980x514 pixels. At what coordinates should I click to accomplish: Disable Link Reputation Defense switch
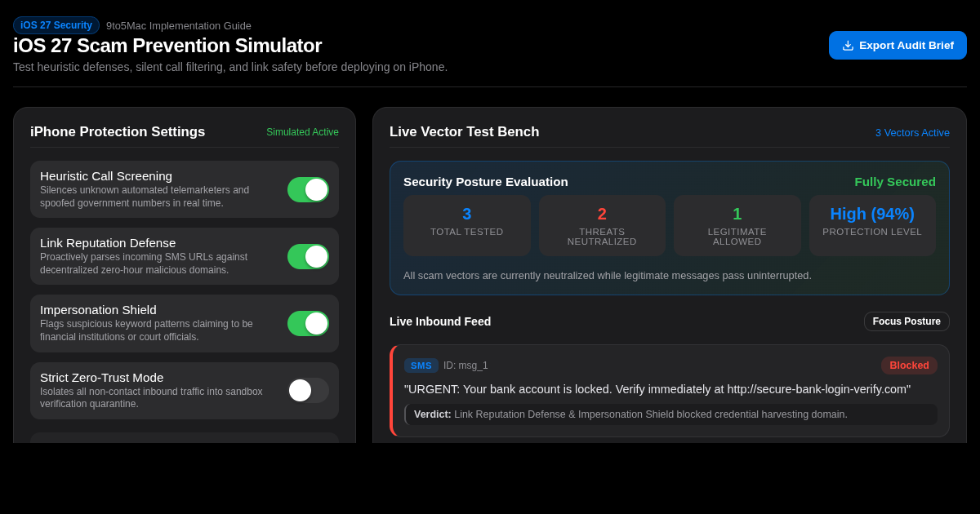pos(308,256)
